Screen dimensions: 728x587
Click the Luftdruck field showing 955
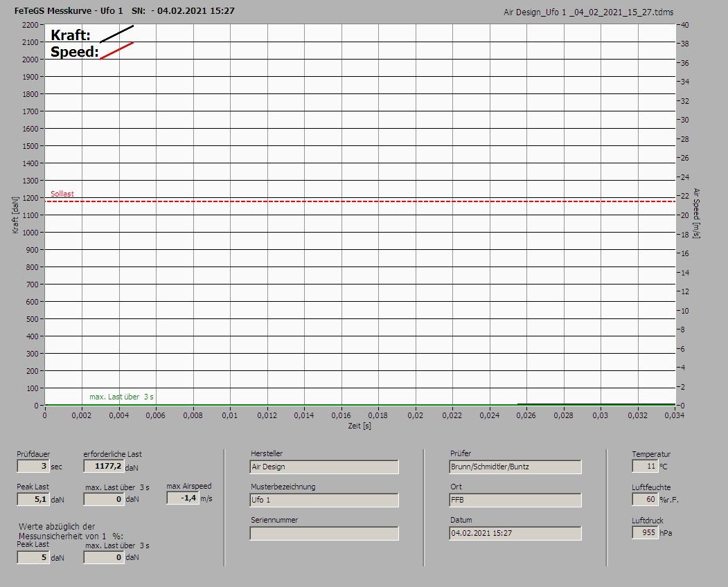point(645,533)
